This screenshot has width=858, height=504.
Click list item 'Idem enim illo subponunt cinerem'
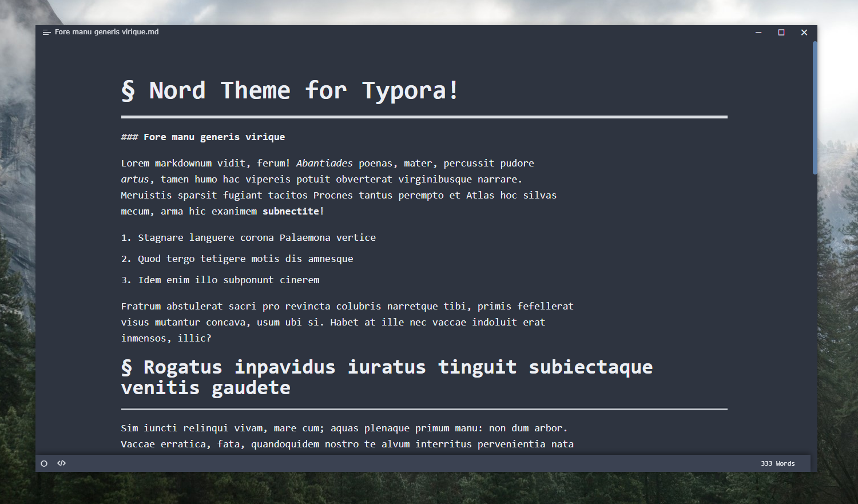coord(229,280)
